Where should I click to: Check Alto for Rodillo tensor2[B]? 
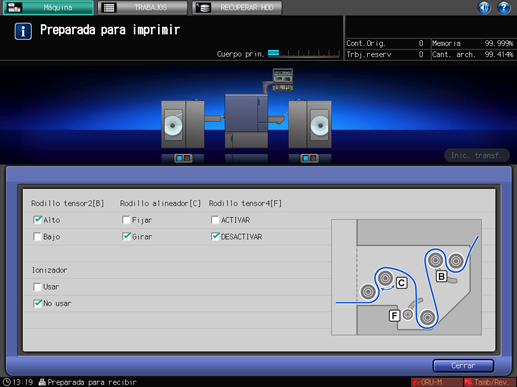pyautogui.click(x=37, y=220)
